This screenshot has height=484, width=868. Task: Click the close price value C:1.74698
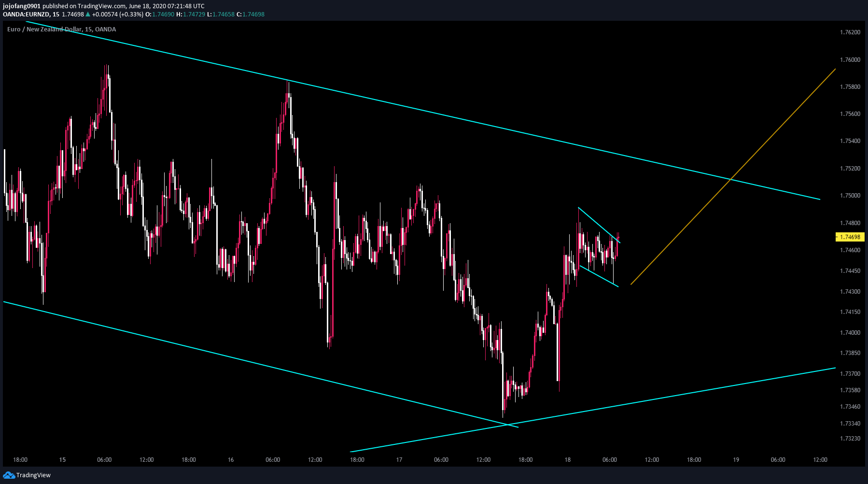pyautogui.click(x=251, y=14)
